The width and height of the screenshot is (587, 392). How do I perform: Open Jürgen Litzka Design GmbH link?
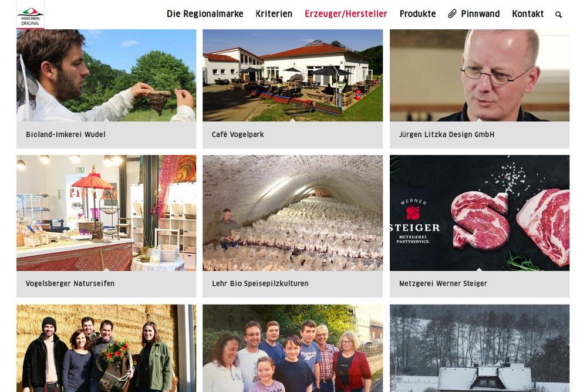(x=447, y=134)
